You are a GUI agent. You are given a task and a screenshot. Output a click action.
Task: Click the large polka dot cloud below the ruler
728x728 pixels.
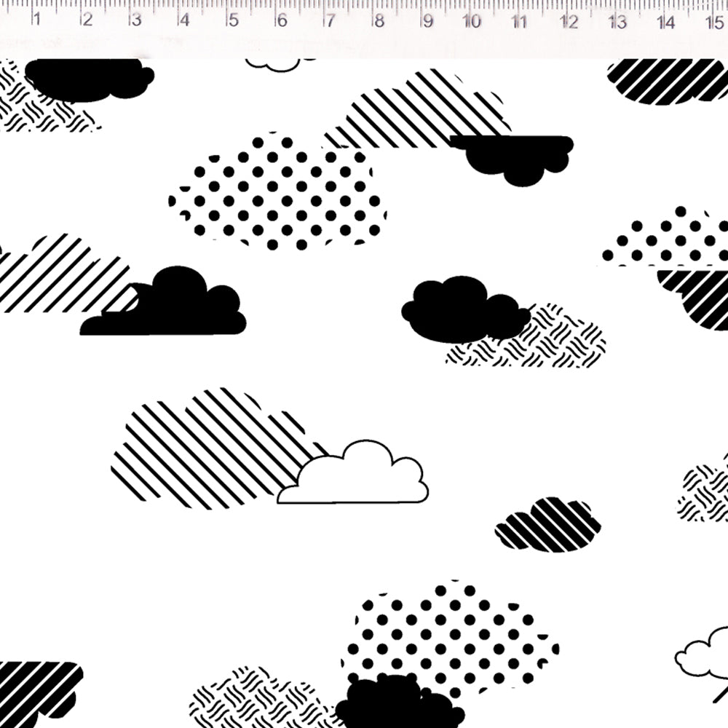point(277,191)
